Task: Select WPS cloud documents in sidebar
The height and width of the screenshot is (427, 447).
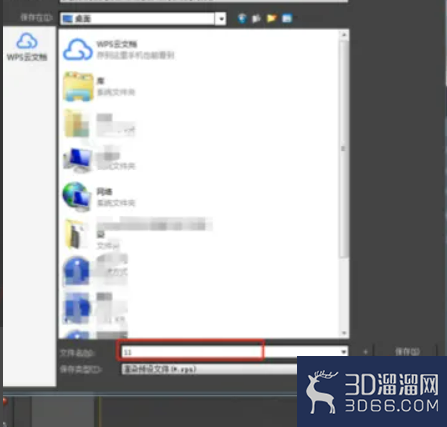Action: (x=27, y=47)
